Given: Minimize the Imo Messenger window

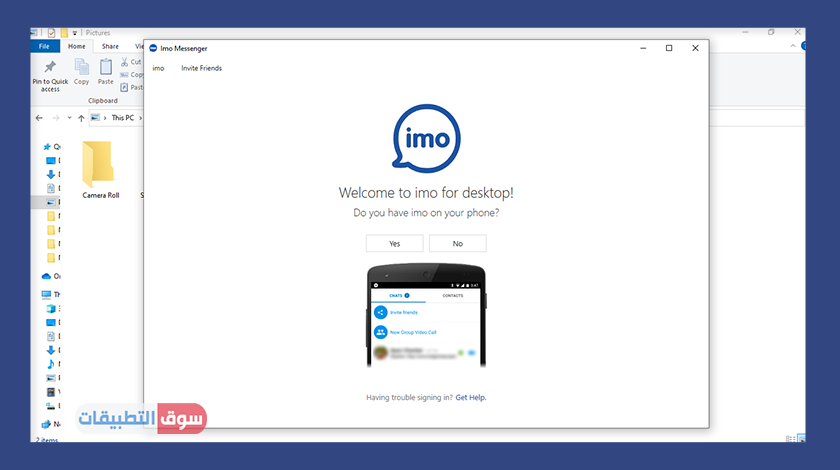Looking at the screenshot, I should [x=643, y=48].
